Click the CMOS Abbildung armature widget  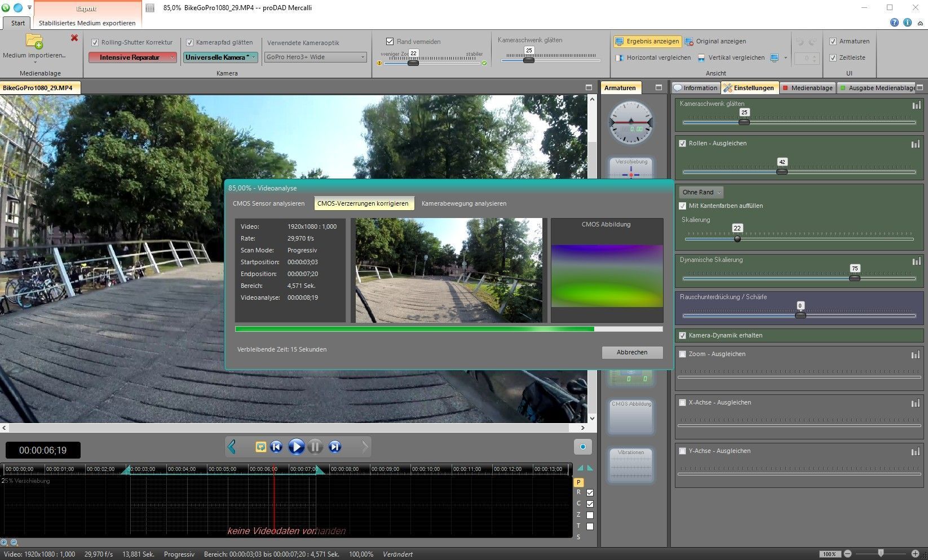(631, 417)
